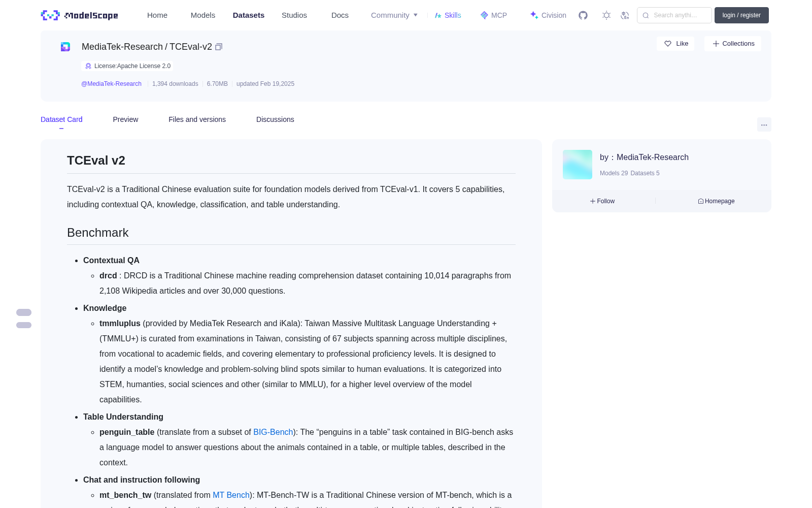
Task: Toggle the light/dark theme icon
Action: pos(606,15)
